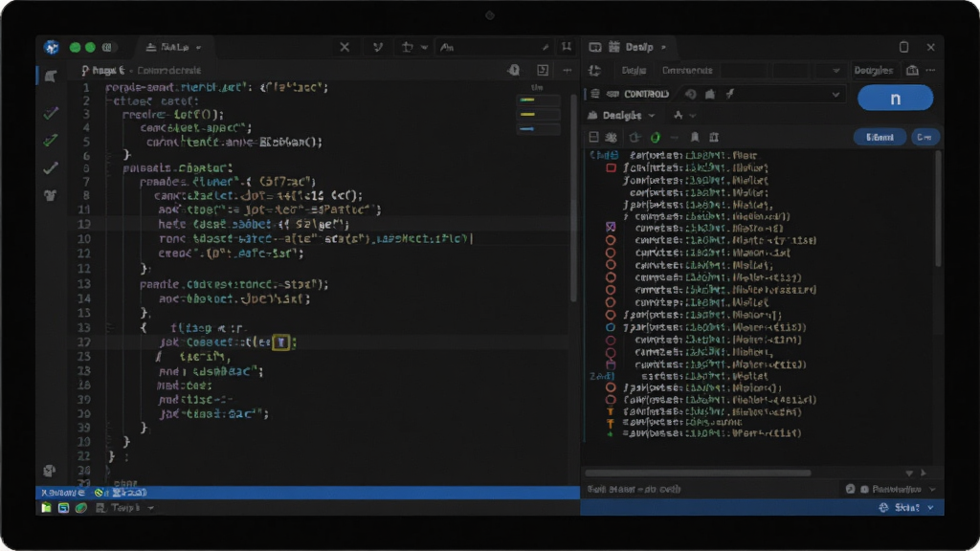Image resolution: width=980 pixels, height=551 pixels.
Task: Click the blue Submit-style button above the list
Action: [x=880, y=137]
